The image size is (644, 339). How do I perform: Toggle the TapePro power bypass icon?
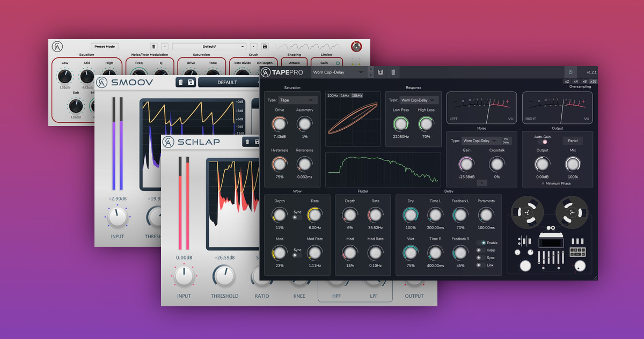pyautogui.click(x=570, y=72)
